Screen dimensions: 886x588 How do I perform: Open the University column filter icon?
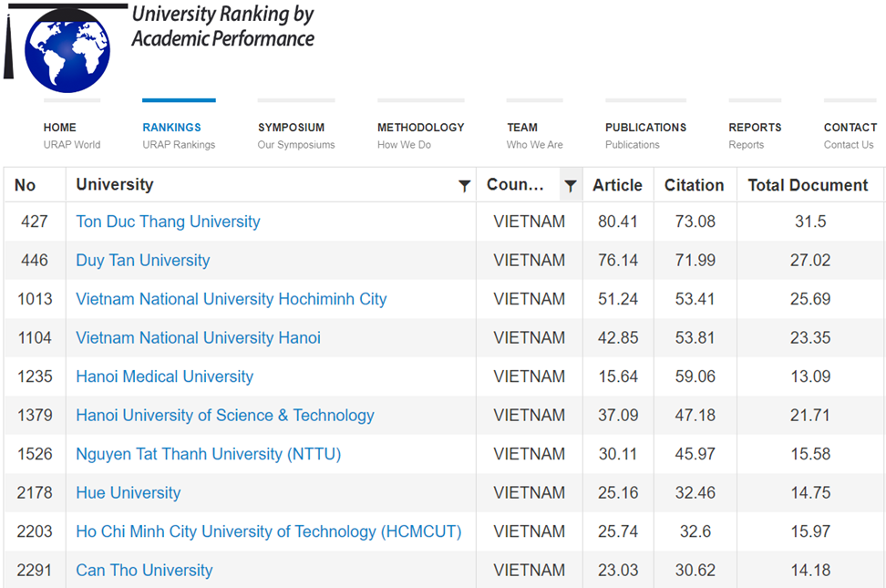pos(464,186)
